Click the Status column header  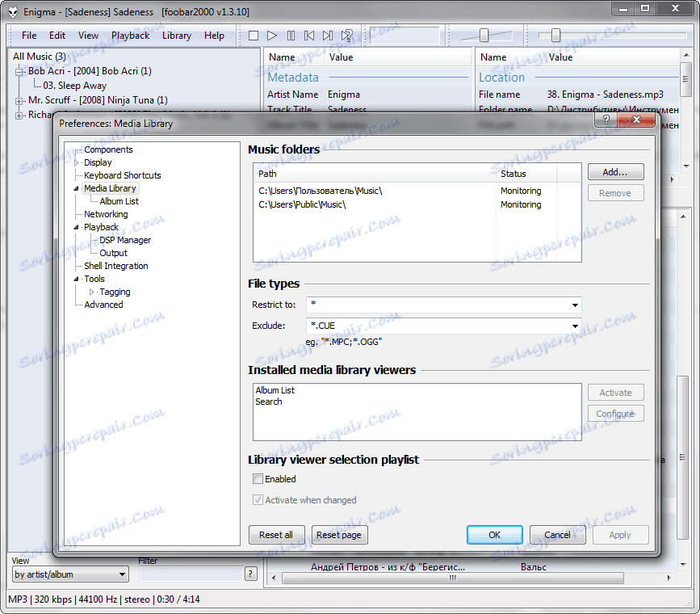(x=526, y=174)
